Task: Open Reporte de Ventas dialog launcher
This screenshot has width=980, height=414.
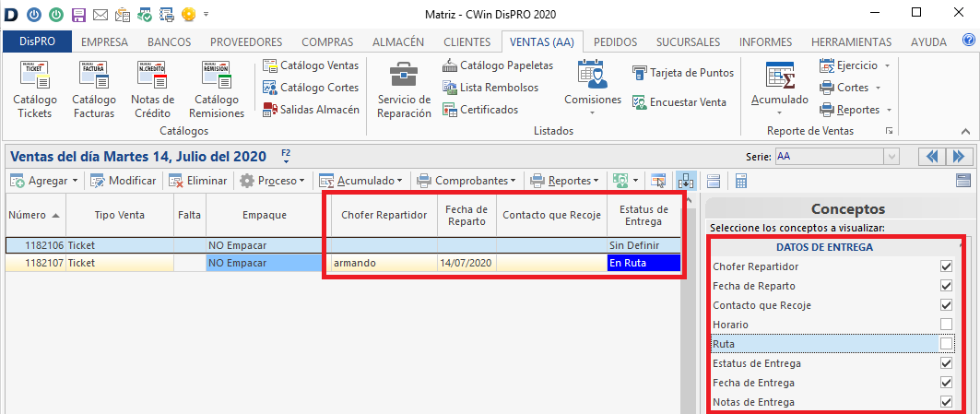Action: 890,131
